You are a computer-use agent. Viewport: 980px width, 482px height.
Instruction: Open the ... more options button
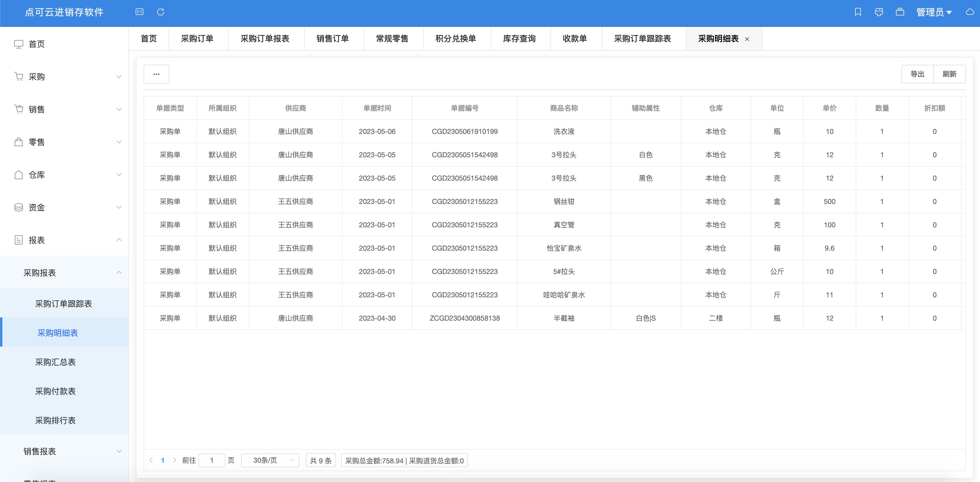tap(156, 74)
